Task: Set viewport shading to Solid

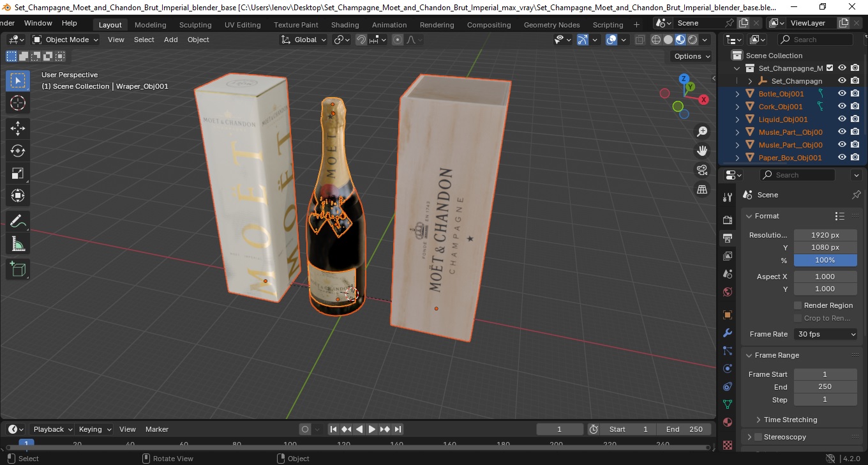Action: [668, 40]
